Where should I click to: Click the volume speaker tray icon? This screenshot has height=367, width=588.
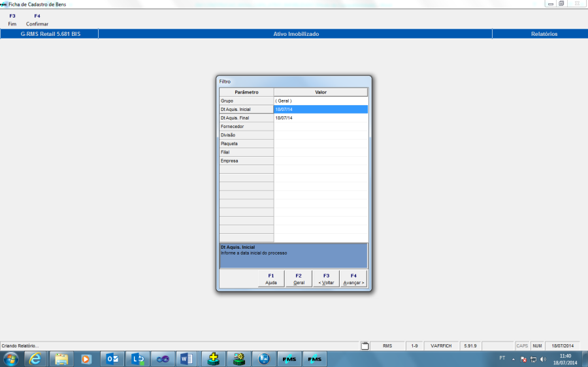543,360
